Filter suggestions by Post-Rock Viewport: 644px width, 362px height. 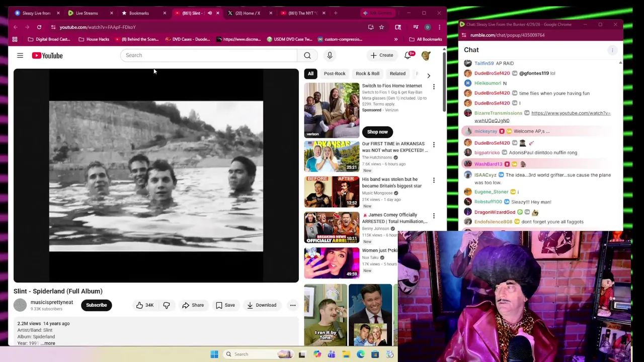point(335,74)
